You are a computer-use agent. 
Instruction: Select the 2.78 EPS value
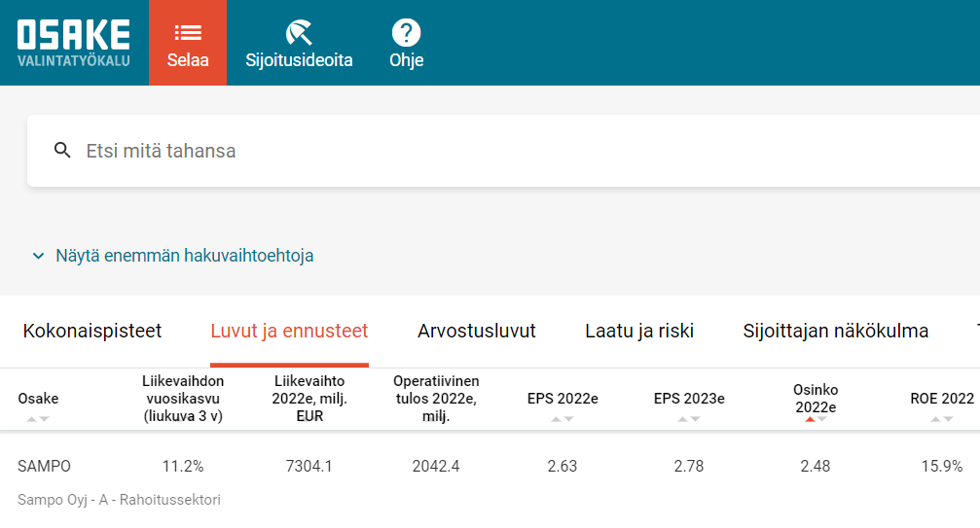(x=689, y=466)
